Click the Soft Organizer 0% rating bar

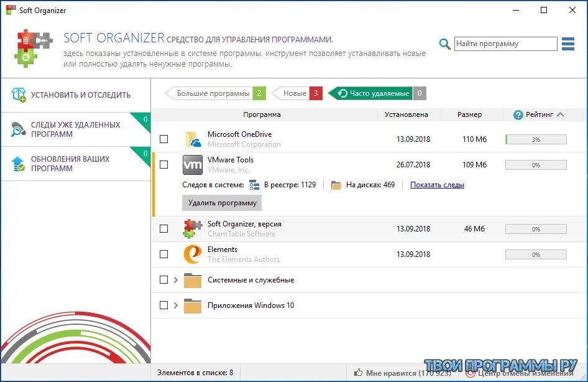coord(536,230)
